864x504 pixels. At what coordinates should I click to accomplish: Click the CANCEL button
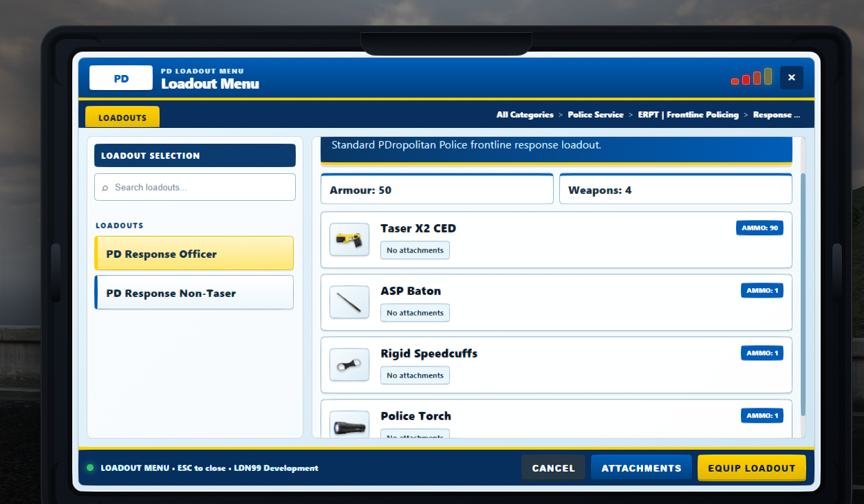[553, 468]
